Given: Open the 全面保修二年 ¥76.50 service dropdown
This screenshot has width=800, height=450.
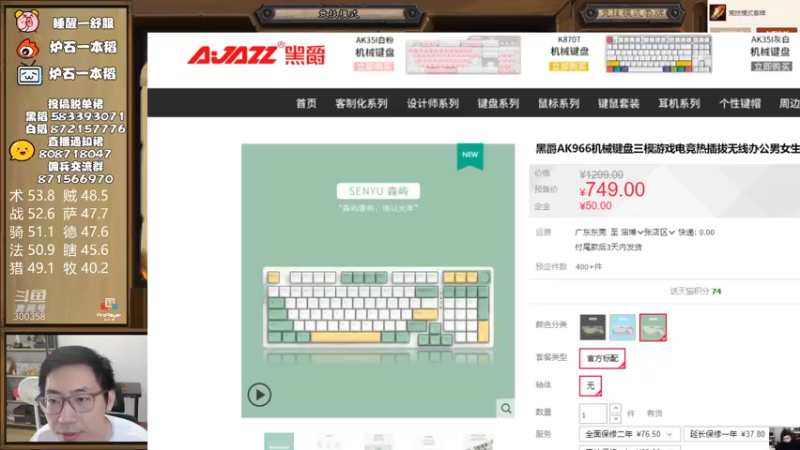Looking at the screenshot, I should pyautogui.click(x=629, y=434).
